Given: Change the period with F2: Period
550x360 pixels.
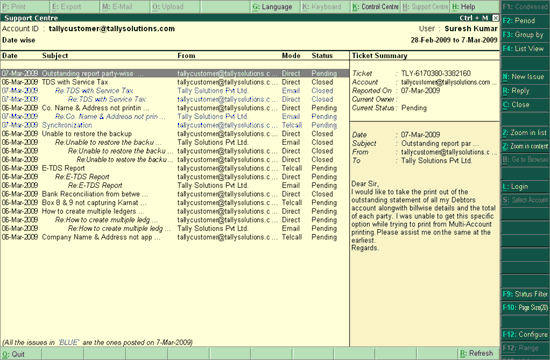Looking at the screenshot, I should tap(525, 21).
